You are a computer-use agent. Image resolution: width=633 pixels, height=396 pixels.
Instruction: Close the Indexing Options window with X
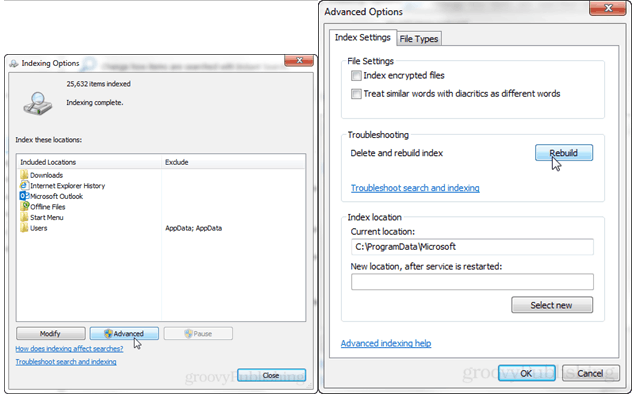[x=299, y=61]
